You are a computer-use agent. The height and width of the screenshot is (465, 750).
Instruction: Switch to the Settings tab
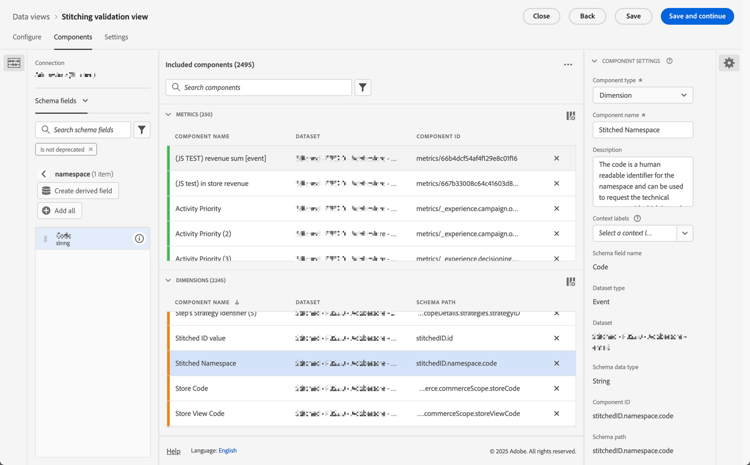coord(116,37)
